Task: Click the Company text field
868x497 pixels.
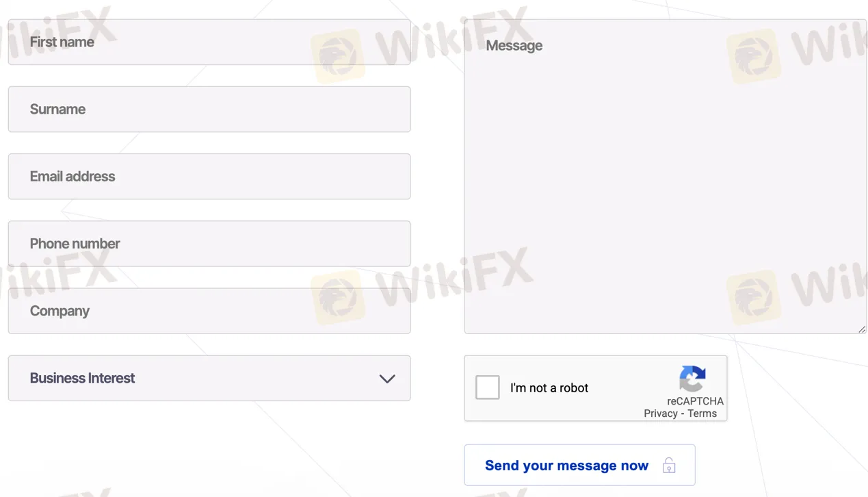Action: (209, 311)
